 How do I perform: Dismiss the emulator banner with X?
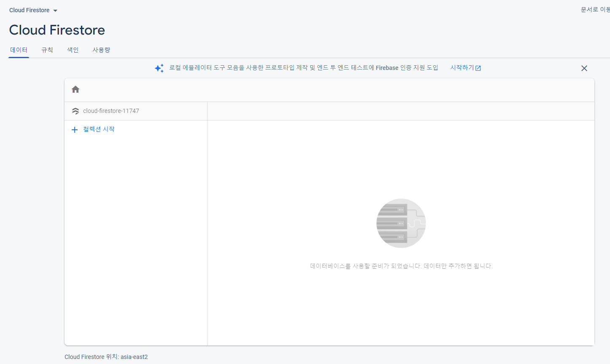(x=584, y=68)
